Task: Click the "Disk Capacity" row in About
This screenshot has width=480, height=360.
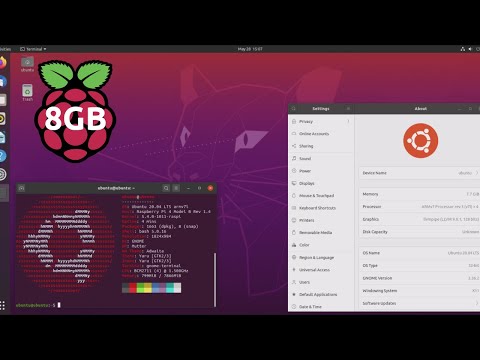Action: coord(419,232)
